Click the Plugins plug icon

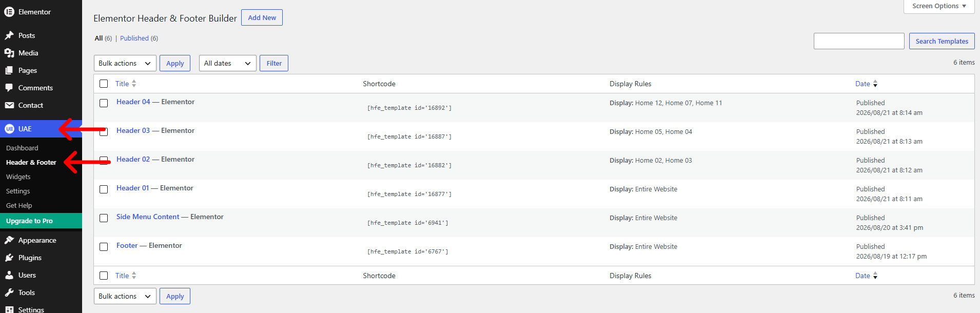pyautogui.click(x=9, y=258)
